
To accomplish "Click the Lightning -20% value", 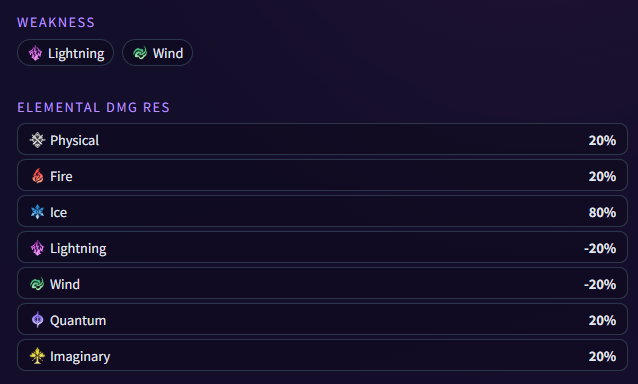I will pyautogui.click(x=600, y=248).
